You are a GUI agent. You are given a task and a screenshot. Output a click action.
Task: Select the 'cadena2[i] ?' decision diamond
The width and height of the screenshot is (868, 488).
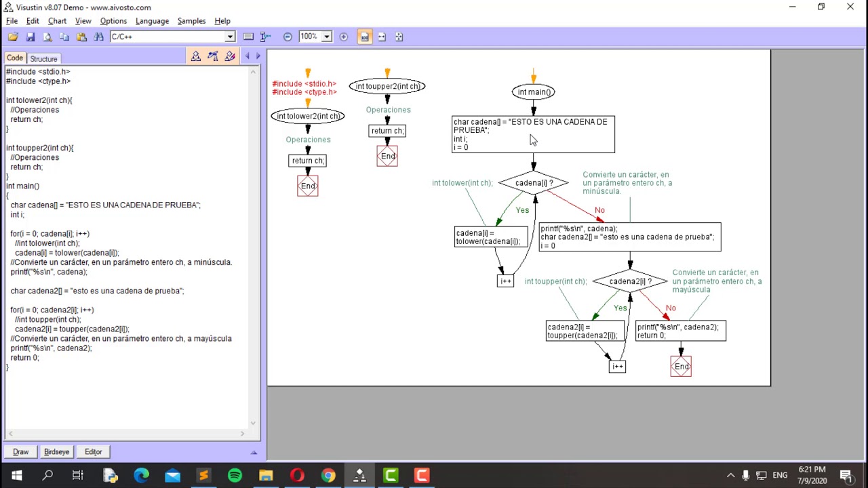coord(630,281)
